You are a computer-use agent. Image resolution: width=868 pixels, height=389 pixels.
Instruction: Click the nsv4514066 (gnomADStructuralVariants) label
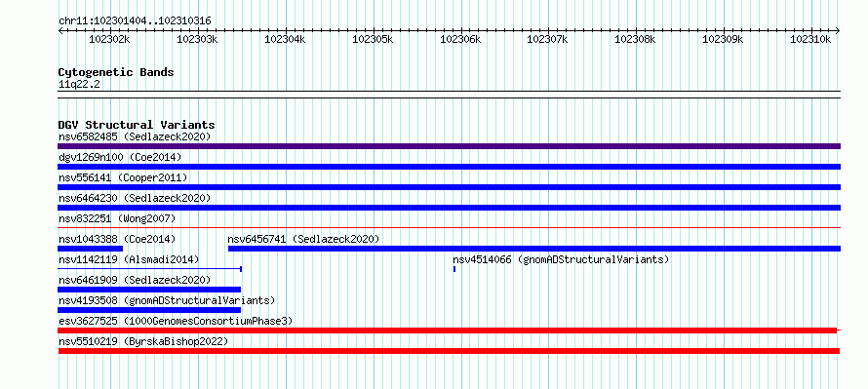point(561,259)
